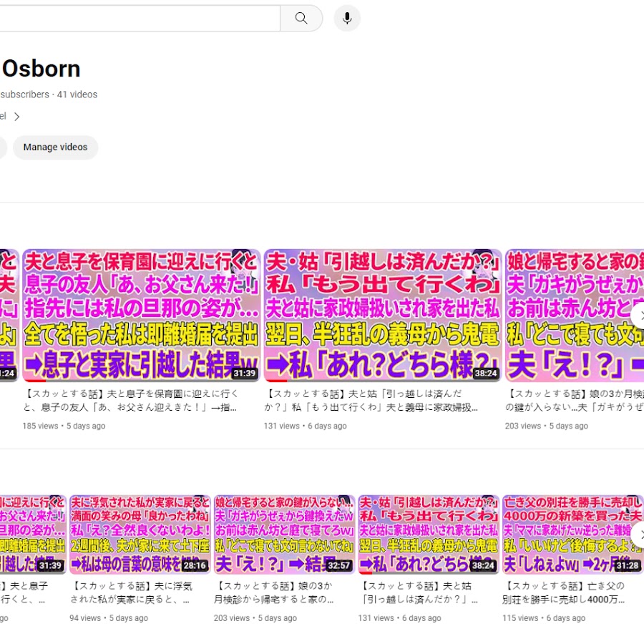This screenshot has width=644, height=644.
Task: Open bottom-row thumbnail with 28:16 duration
Action: 140,535
